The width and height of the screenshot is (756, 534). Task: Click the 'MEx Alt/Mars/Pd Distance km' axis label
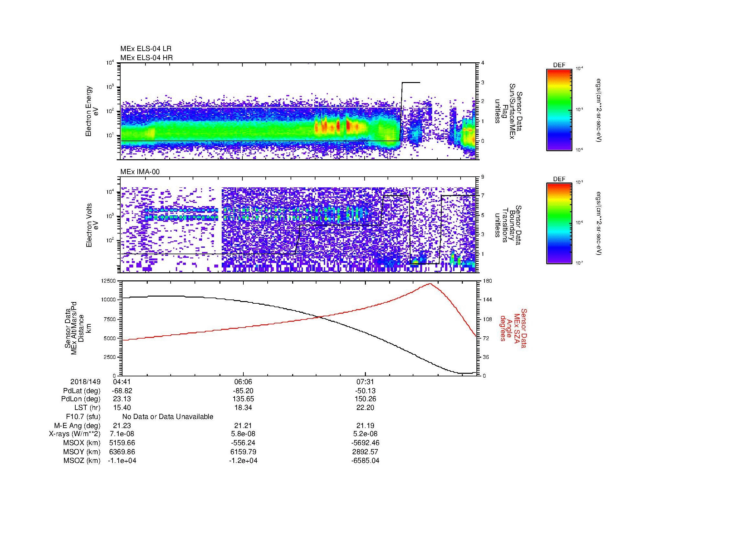pyautogui.click(x=78, y=328)
